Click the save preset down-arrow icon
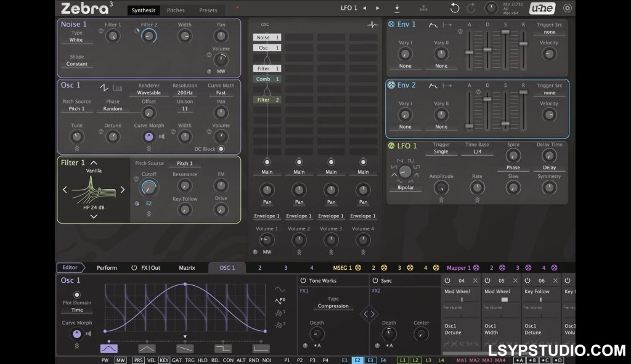This screenshot has width=631, height=364. pos(397,8)
